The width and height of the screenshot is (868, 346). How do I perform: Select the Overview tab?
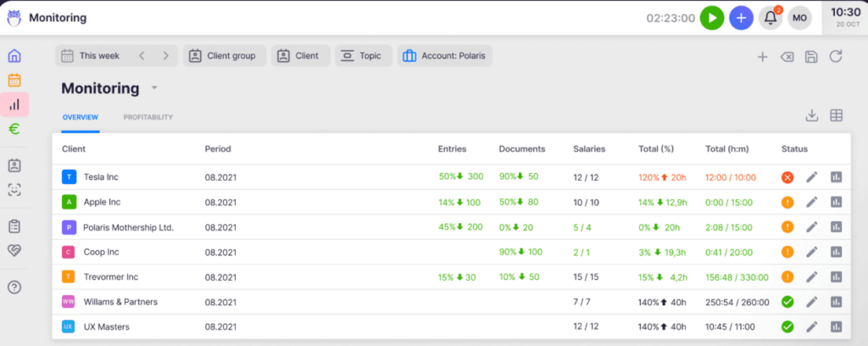[x=81, y=117]
